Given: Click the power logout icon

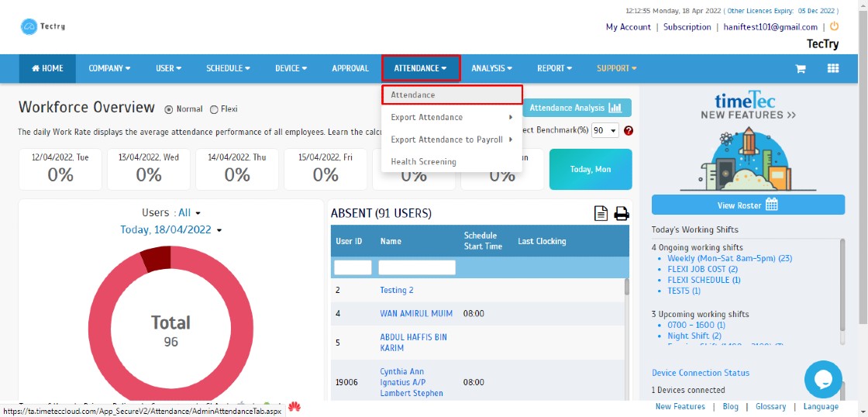Looking at the screenshot, I should click(x=834, y=26).
